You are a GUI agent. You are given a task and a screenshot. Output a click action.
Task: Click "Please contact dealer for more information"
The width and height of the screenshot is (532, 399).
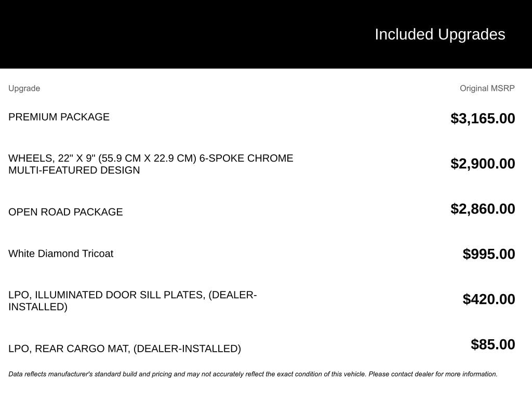tap(433, 374)
